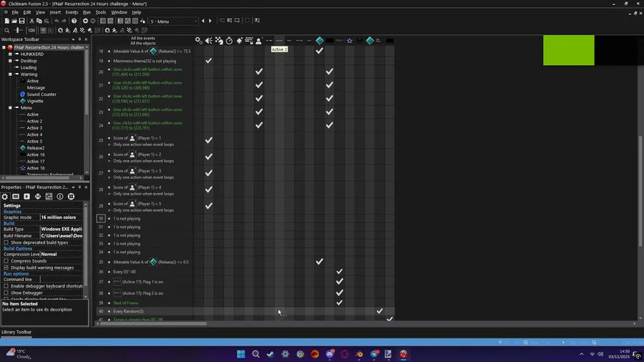Open System conditions column gear icon

[198, 40]
